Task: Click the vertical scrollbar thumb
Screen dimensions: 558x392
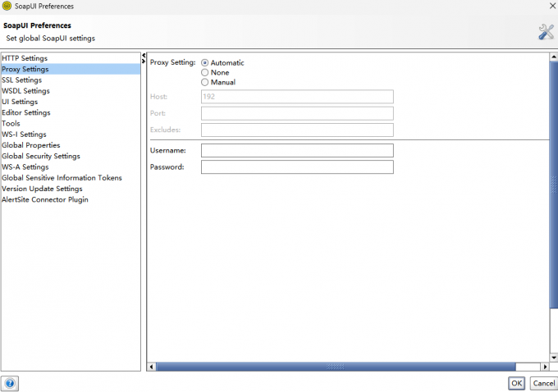Action: click(554, 185)
